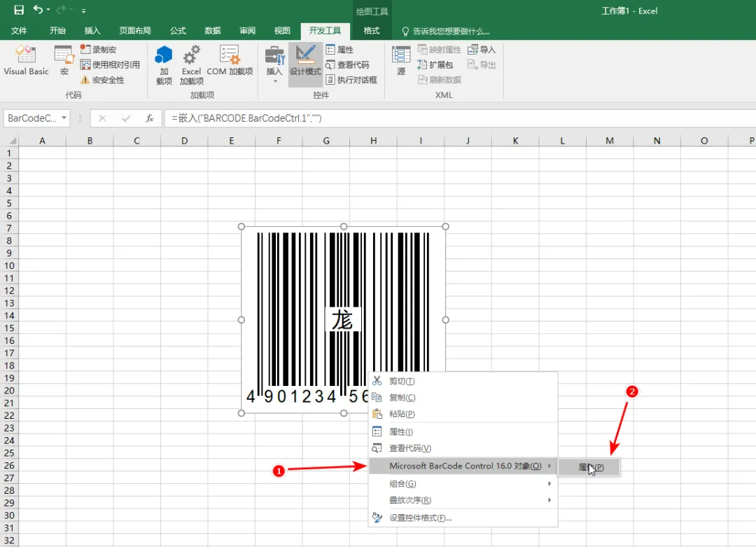
Task: Open Microsoft BarCode Control 16.0 Object submenu
Action: coord(463,466)
